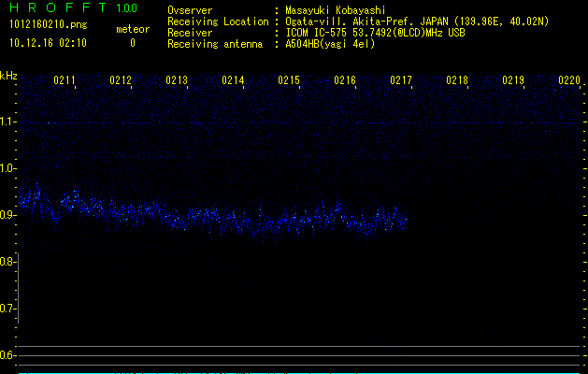Click the 1.1 frequency axis label
This screenshot has height=374, width=588.
point(7,122)
